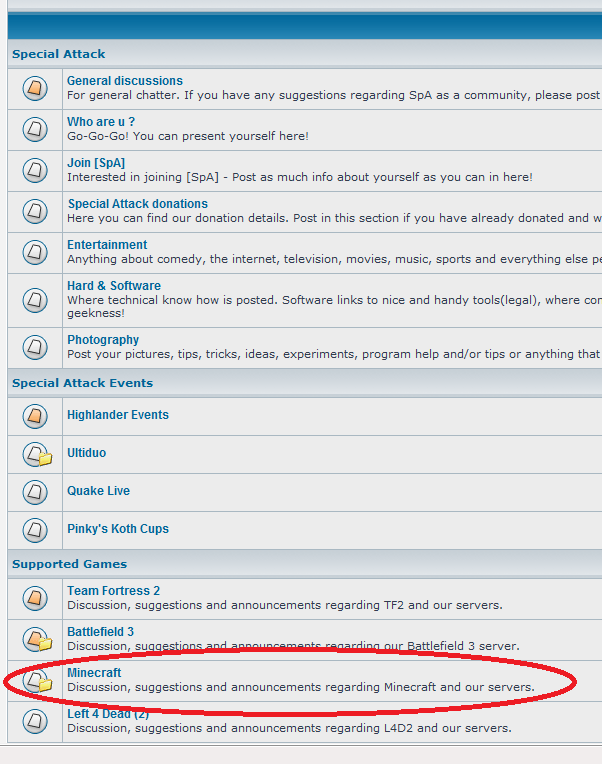The width and height of the screenshot is (602, 764).
Task: Click the Entertainment forum status icon
Action: [35, 252]
